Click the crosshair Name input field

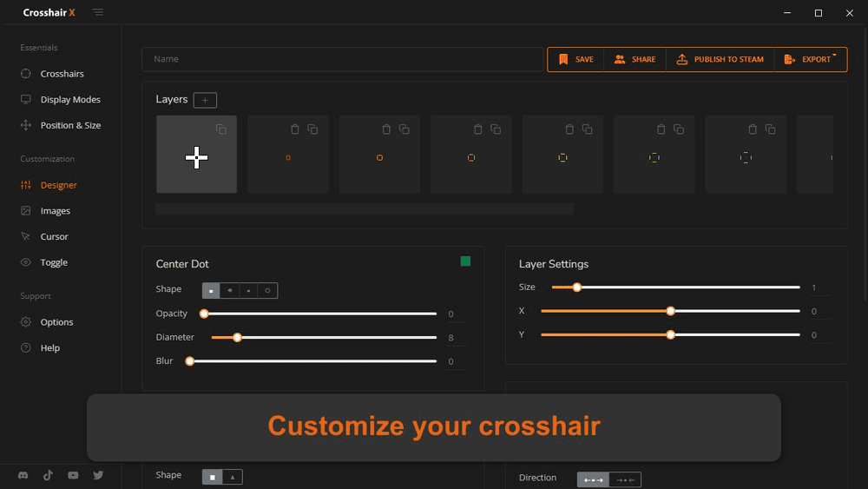(343, 59)
